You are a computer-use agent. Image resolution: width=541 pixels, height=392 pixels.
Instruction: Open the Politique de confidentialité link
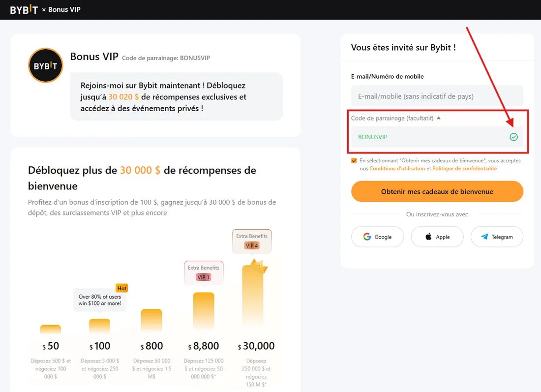click(x=464, y=168)
